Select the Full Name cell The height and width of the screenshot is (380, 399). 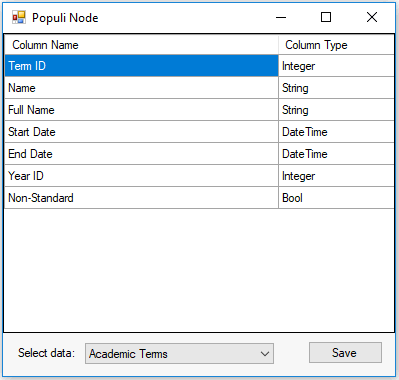click(142, 110)
